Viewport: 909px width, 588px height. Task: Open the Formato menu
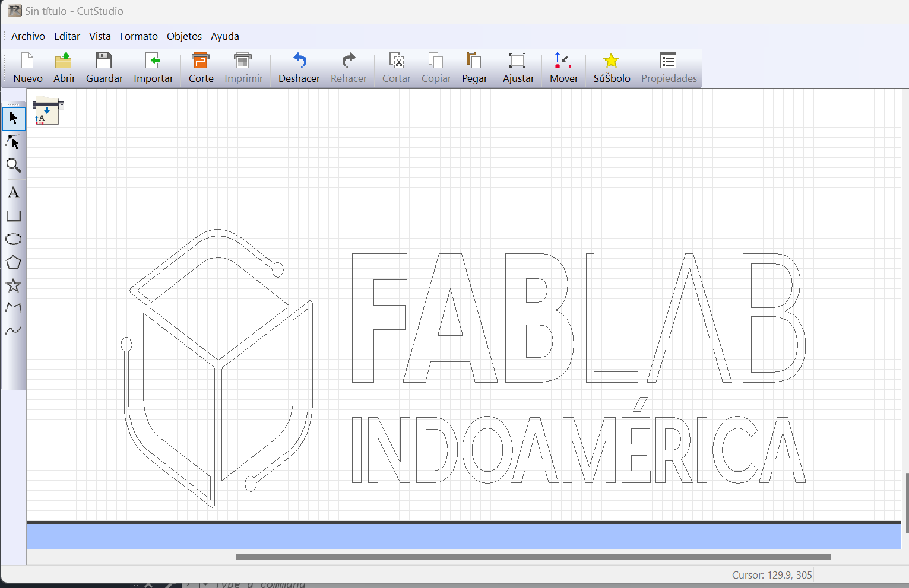tap(139, 36)
